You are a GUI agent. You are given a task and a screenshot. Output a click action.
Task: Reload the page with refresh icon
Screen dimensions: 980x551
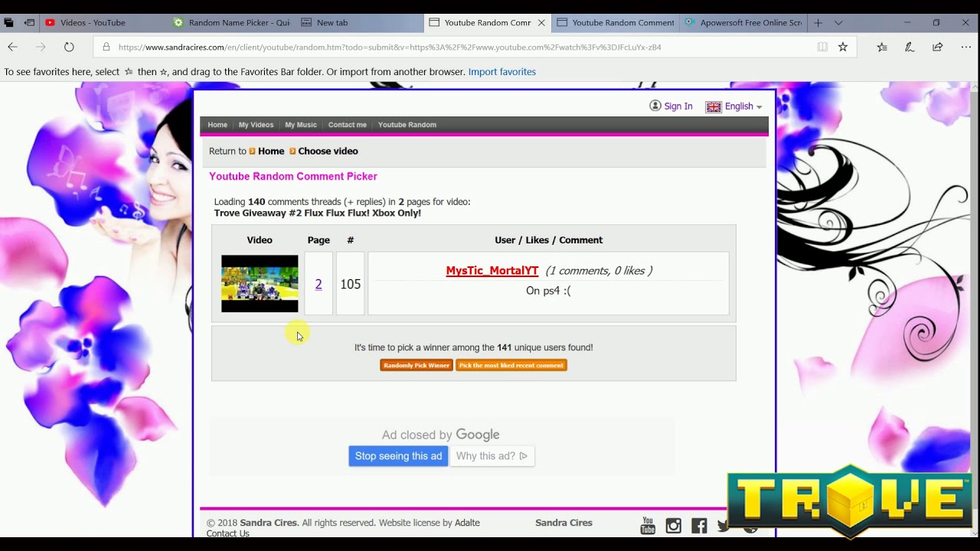[69, 47]
